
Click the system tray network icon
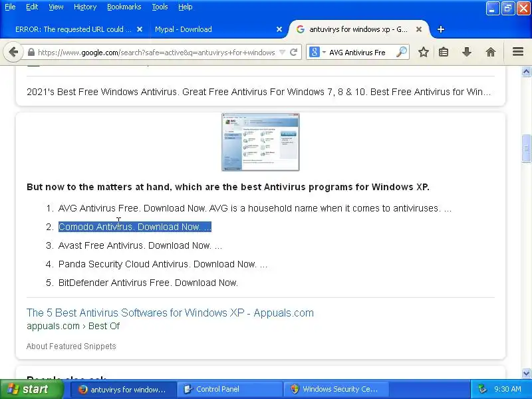coord(481,389)
